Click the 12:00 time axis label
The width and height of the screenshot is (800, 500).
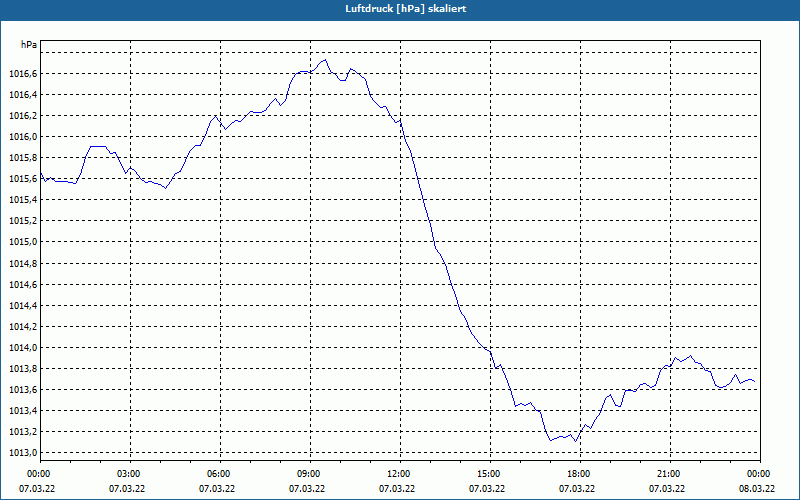pos(400,474)
